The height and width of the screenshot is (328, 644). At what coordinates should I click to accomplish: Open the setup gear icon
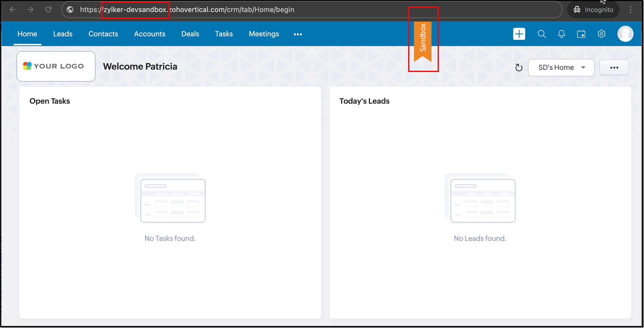(601, 34)
